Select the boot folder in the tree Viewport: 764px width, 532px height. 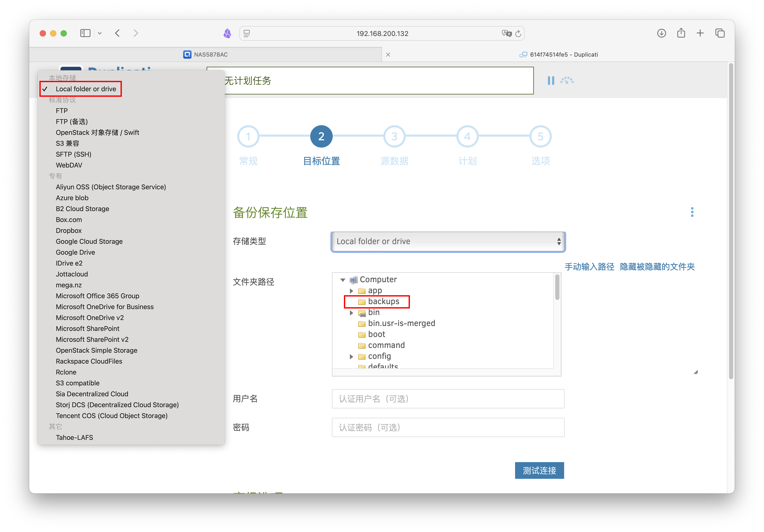[x=376, y=335]
